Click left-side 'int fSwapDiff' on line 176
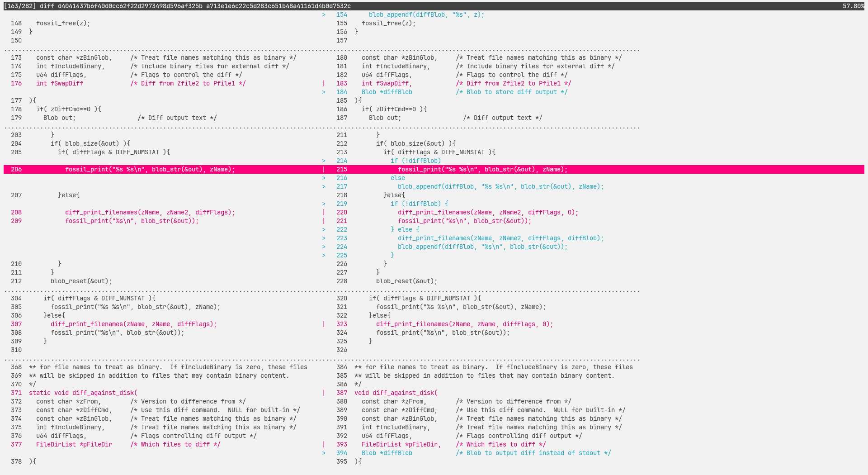Viewport: 868px width, 475px height. pyautogui.click(x=60, y=84)
